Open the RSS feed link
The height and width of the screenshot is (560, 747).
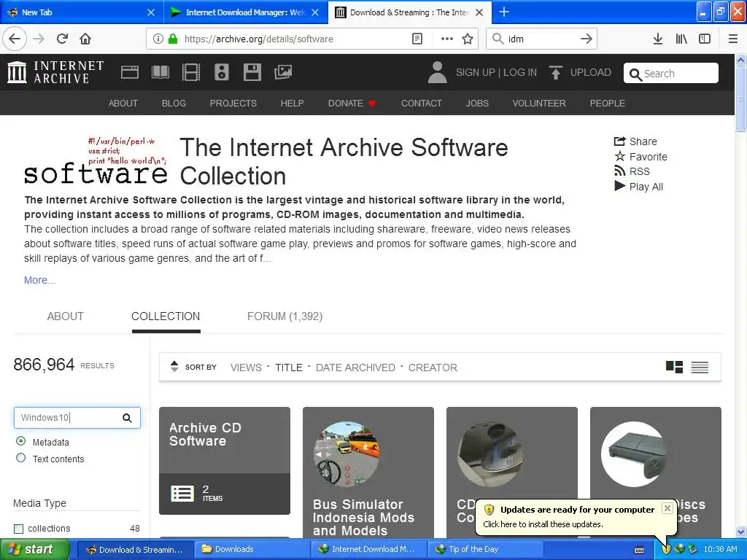pyautogui.click(x=632, y=171)
